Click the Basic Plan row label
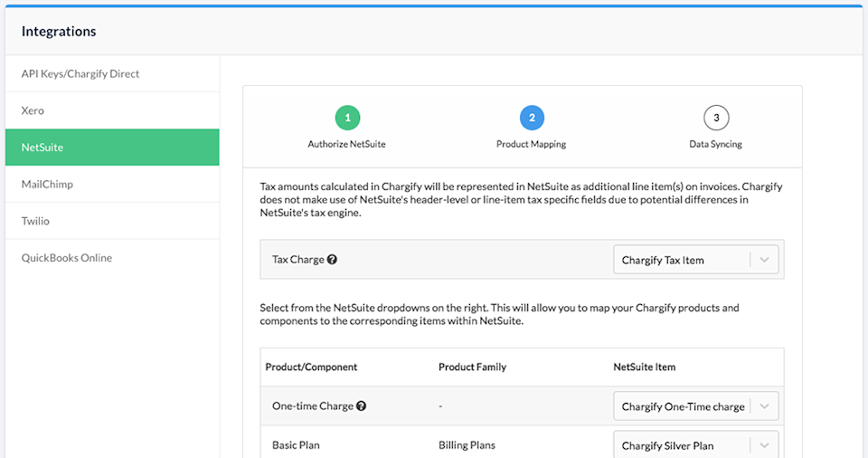 [296, 445]
